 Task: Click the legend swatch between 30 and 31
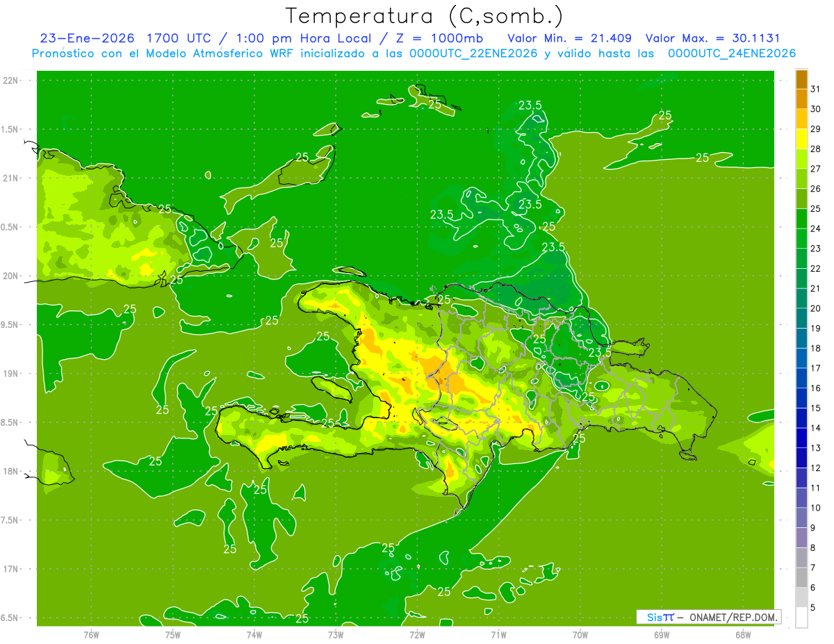pyautogui.click(x=801, y=99)
